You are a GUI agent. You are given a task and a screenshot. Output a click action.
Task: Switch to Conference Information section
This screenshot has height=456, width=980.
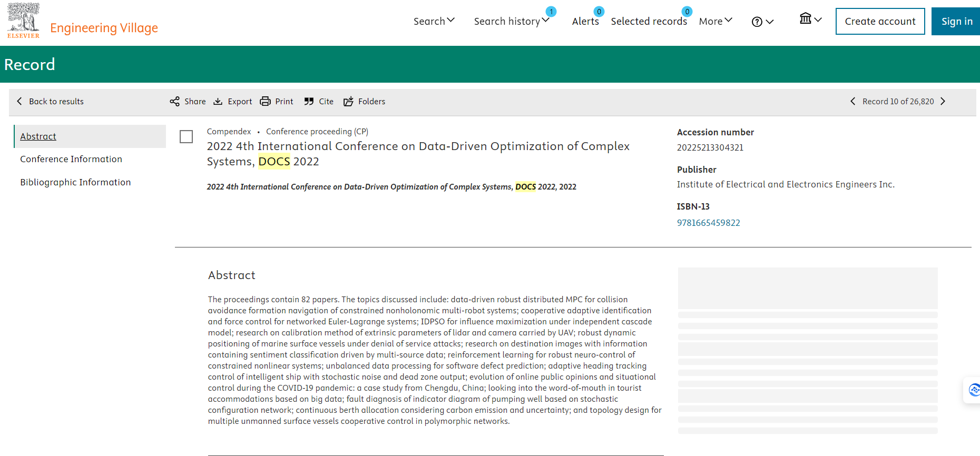(x=71, y=159)
